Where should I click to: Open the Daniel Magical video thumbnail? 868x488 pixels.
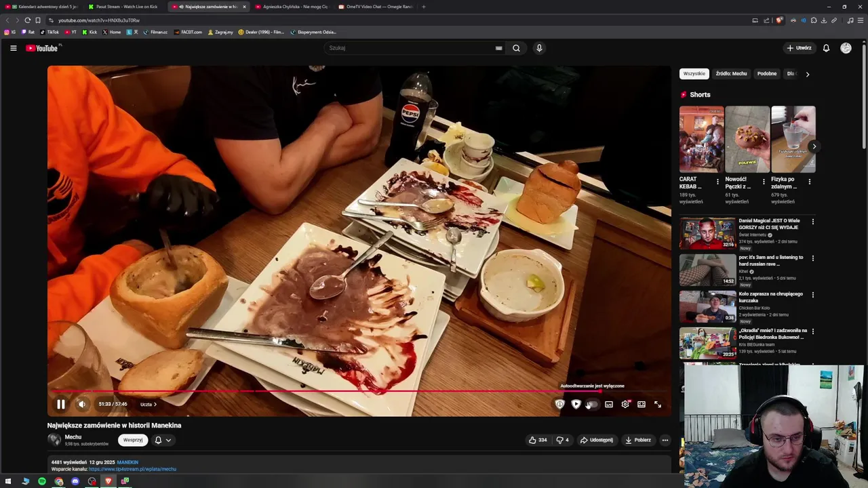(707, 233)
